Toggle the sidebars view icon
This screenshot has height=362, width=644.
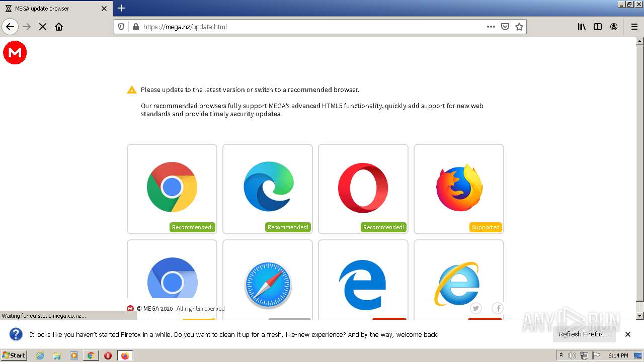(598, 27)
